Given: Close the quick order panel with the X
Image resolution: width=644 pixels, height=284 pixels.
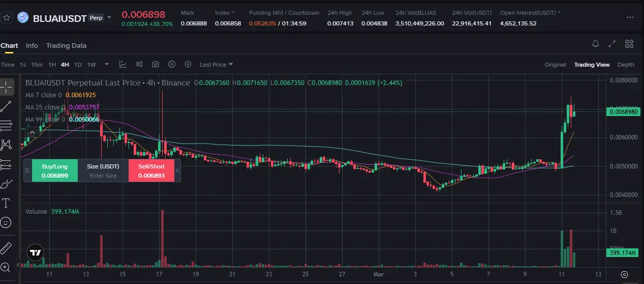Looking at the screenshot, I should click(x=177, y=171).
